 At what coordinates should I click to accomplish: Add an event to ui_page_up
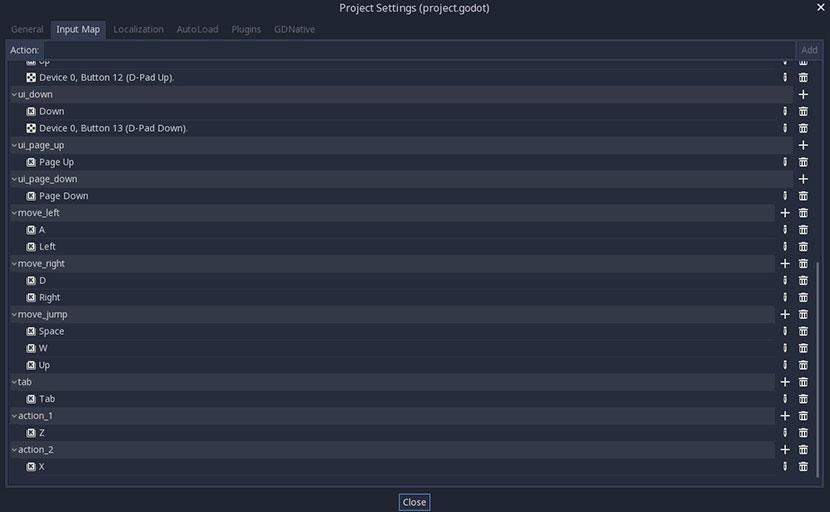(803, 145)
